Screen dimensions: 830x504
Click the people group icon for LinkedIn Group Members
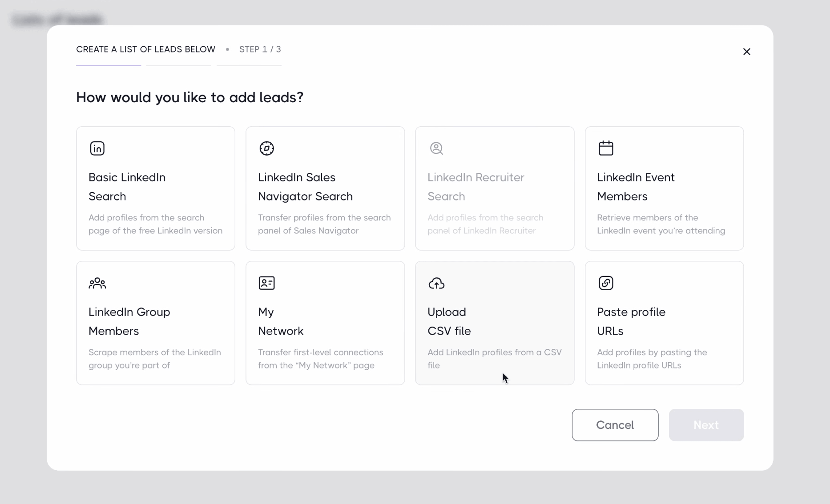(x=97, y=283)
